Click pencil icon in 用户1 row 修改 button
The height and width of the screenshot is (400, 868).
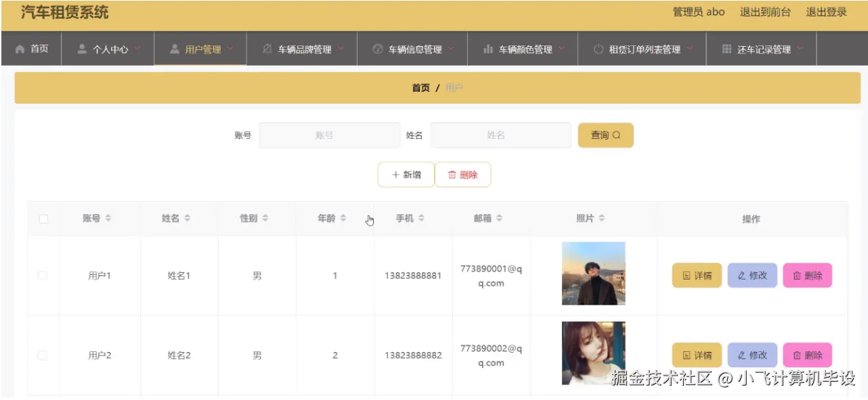[742, 276]
